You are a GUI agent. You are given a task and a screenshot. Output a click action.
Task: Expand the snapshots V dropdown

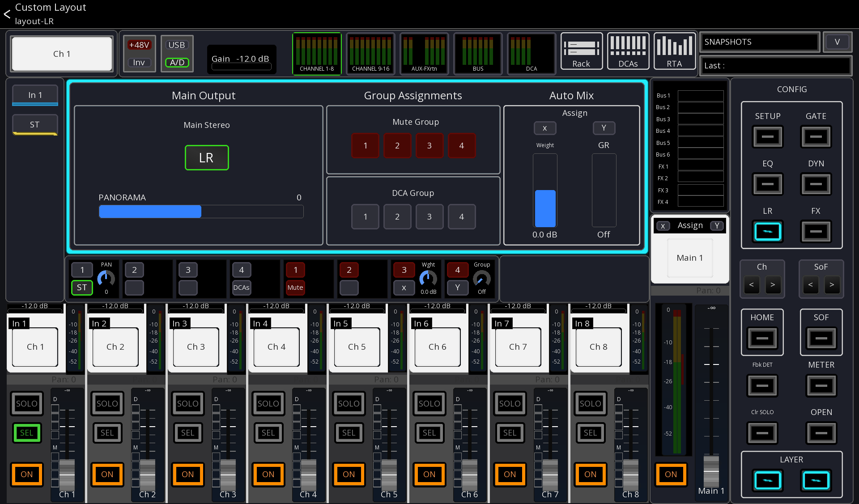(x=837, y=42)
